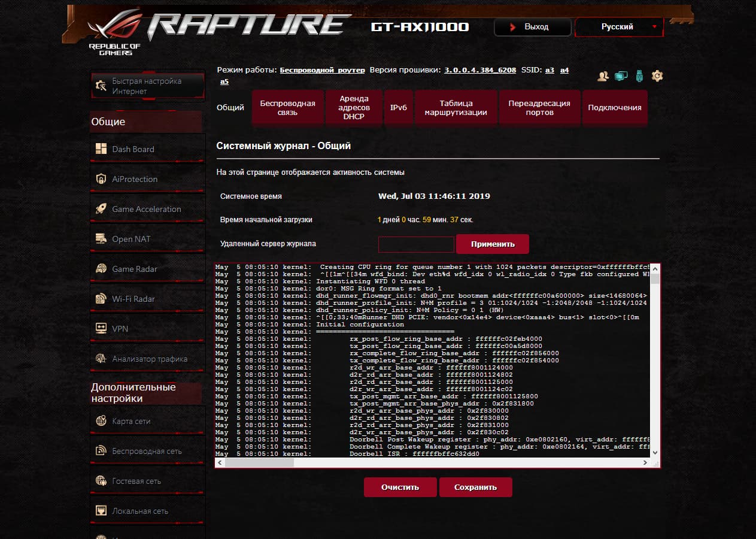
Task: Click the firmware version 3.0.0.4.384_6208 link
Action: tap(480, 70)
